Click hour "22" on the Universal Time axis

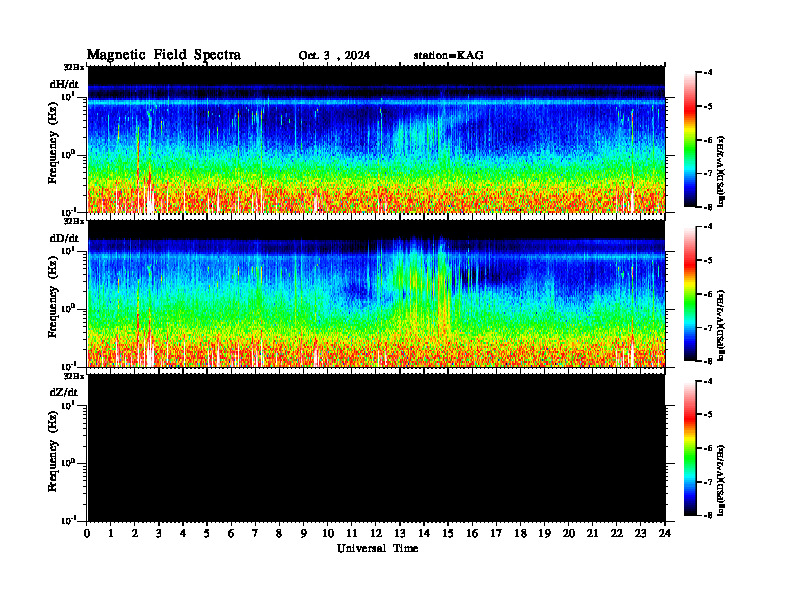pos(617,533)
